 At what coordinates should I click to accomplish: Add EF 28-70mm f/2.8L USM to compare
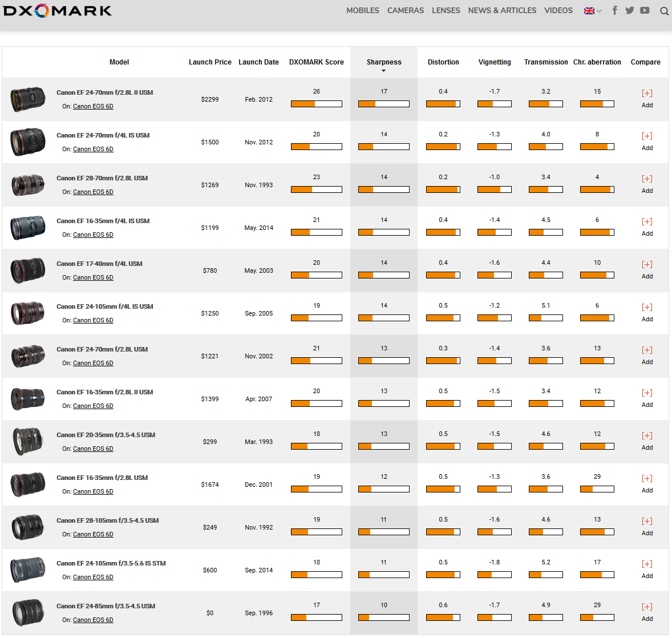(647, 184)
